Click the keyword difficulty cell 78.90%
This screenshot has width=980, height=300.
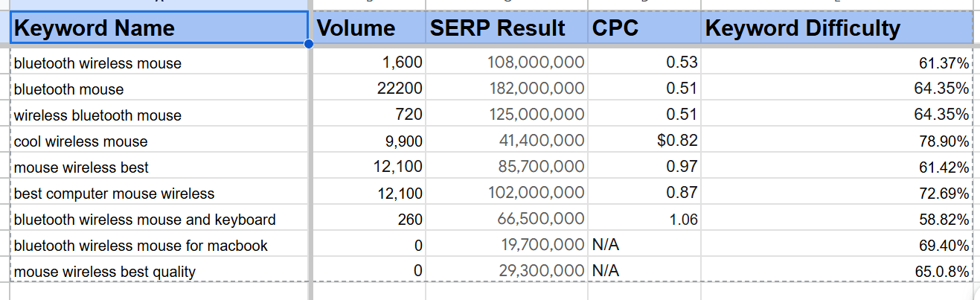pyautogui.click(x=836, y=141)
